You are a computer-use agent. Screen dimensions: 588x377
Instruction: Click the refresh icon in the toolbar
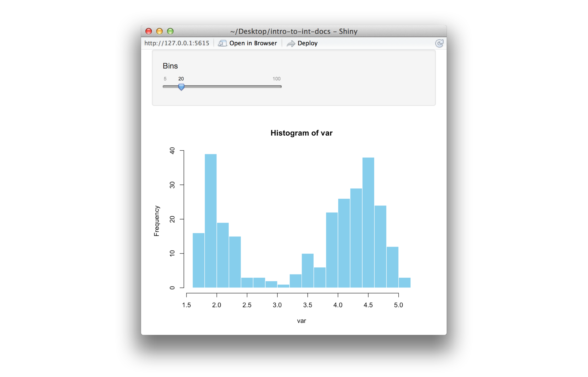[439, 43]
